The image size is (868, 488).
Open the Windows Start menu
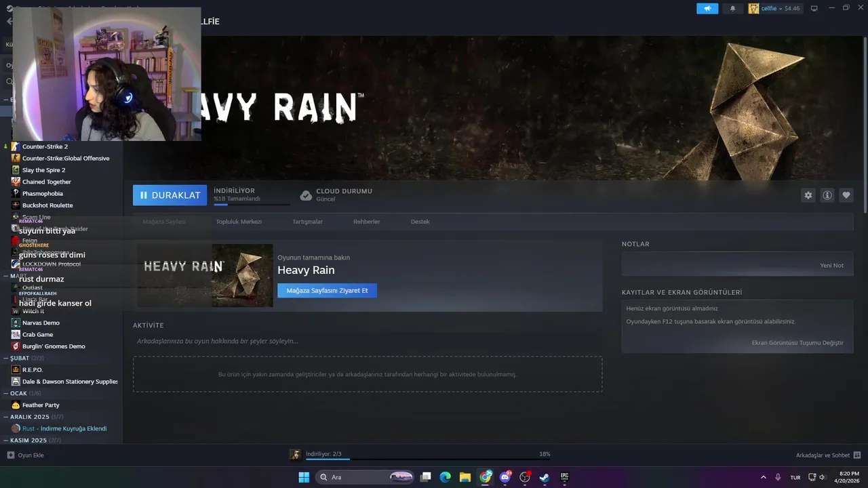(x=304, y=477)
